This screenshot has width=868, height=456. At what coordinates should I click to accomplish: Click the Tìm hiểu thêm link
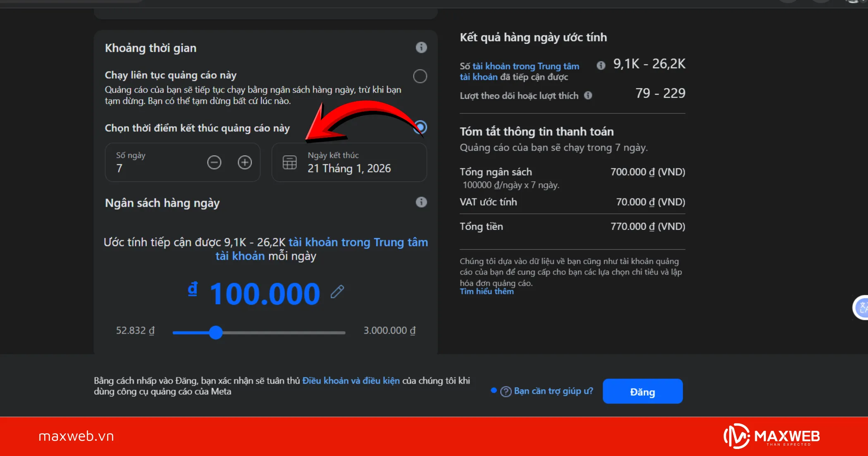coord(486,291)
